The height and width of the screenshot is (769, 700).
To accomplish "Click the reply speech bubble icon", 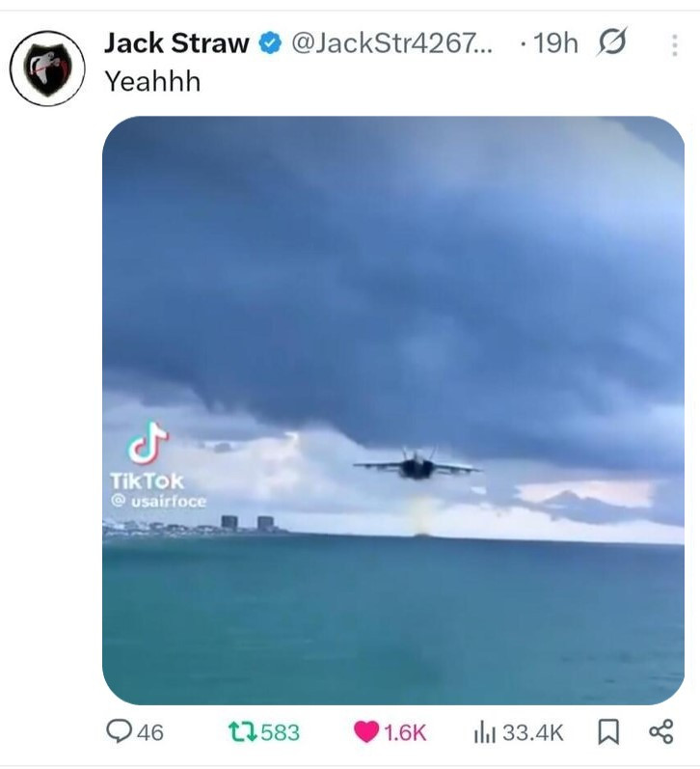I will click(119, 731).
